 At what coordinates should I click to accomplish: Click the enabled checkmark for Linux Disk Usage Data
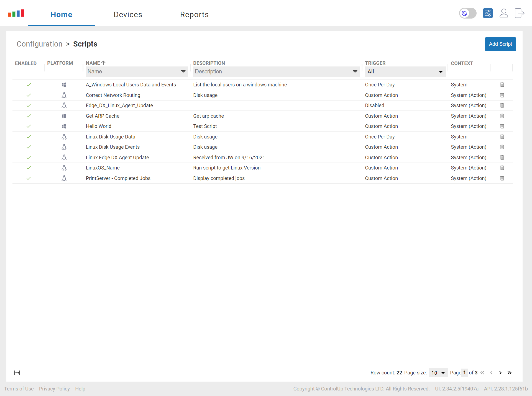click(x=28, y=137)
